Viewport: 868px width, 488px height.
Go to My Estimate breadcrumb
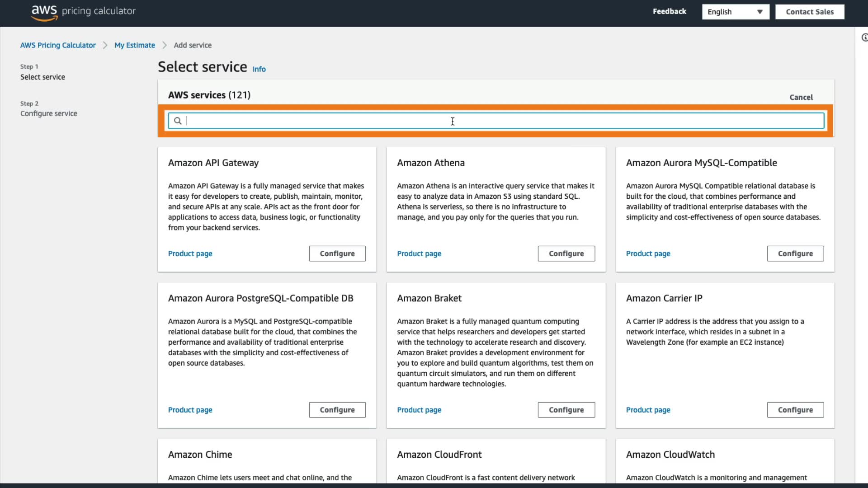[134, 45]
